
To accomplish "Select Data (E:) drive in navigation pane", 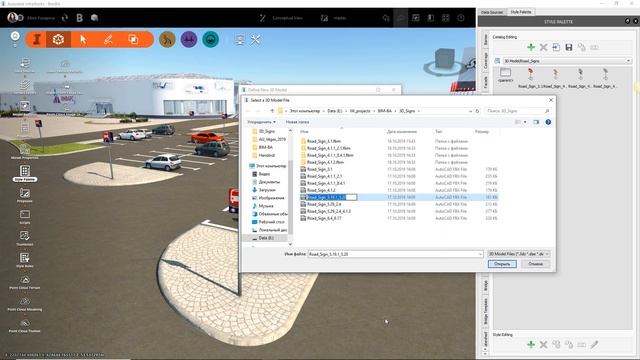I will (x=266, y=238).
